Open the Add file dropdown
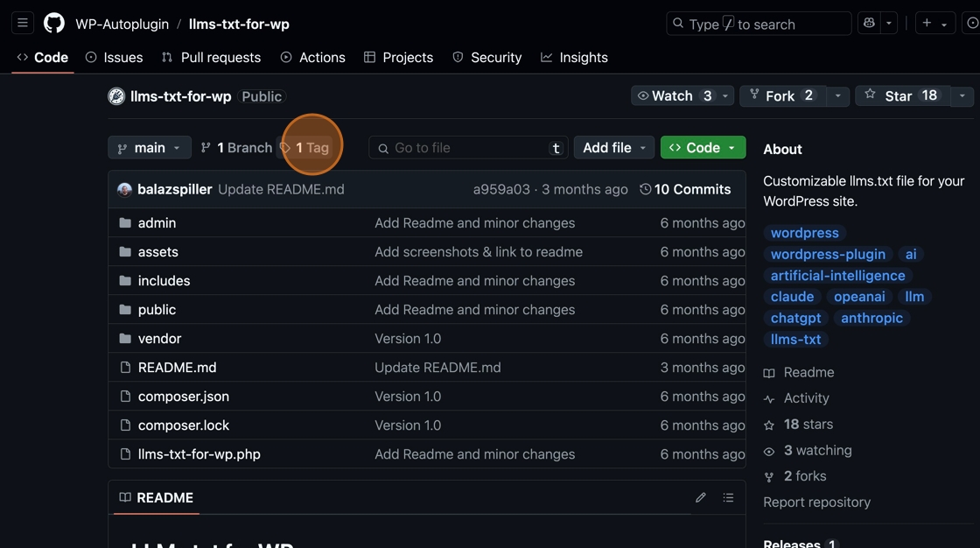The width and height of the screenshot is (980, 548). point(613,148)
